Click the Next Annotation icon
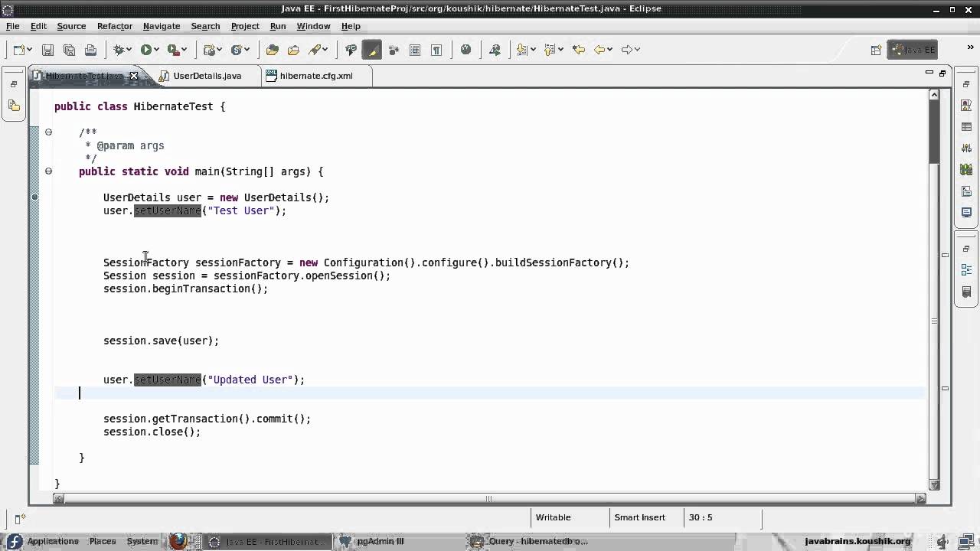 tap(522, 50)
